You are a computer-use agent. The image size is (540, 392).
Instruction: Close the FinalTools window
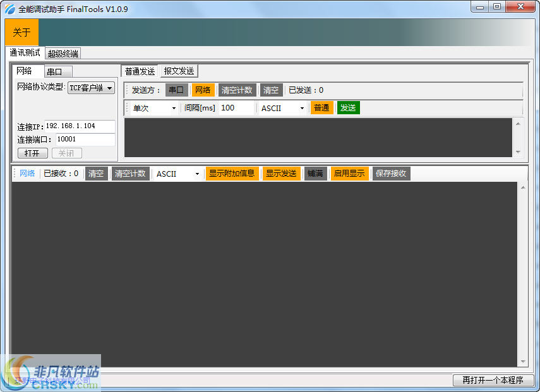(x=520, y=6)
